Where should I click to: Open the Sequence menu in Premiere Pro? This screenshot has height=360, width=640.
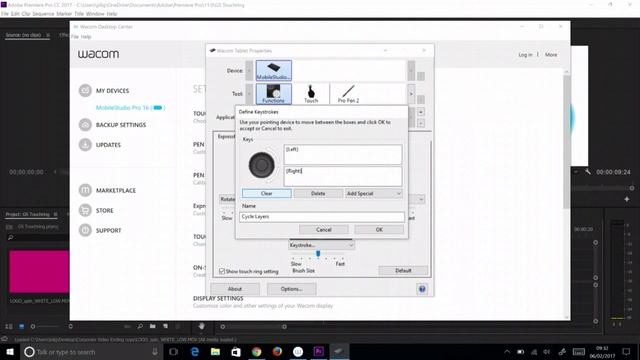click(x=43, y=13)
